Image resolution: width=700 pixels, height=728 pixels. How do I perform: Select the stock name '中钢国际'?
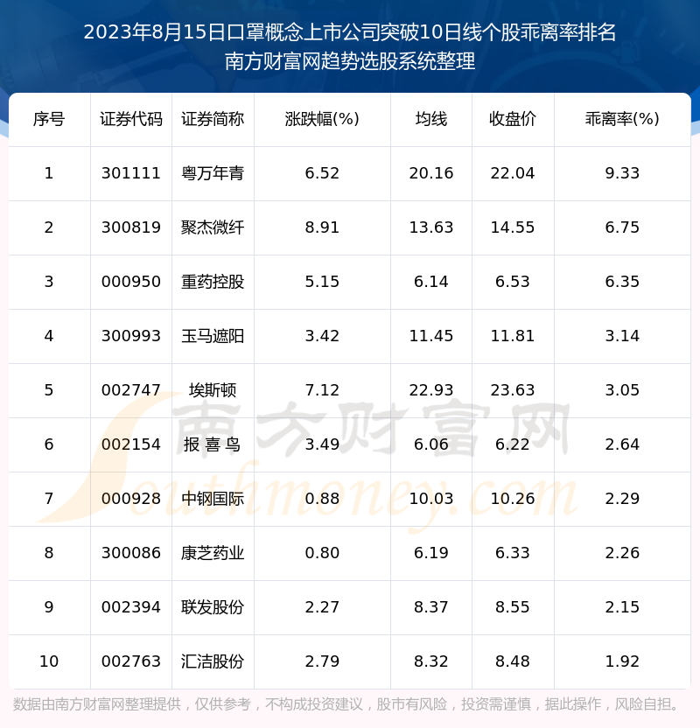coord(213,499)
